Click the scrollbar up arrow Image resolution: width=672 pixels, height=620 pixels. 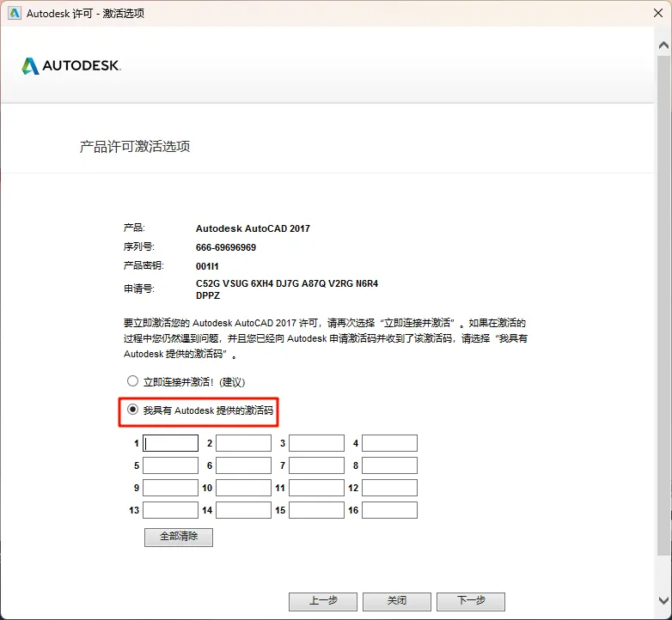[664, 45]
